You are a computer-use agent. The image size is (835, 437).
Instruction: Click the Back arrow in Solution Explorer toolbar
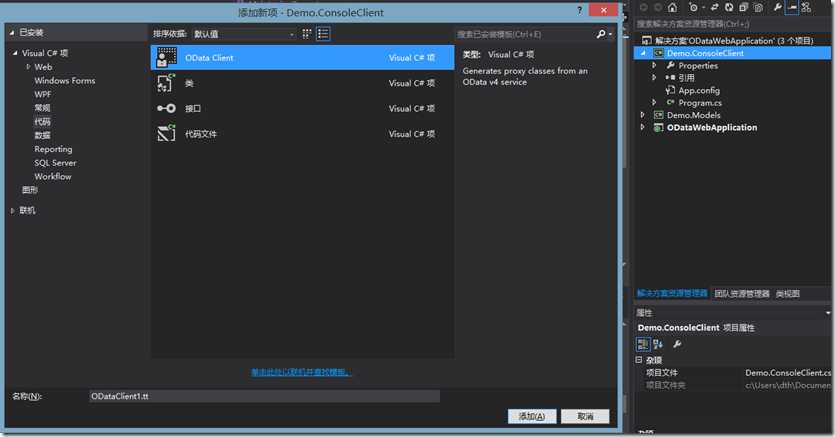click(643, 7)
